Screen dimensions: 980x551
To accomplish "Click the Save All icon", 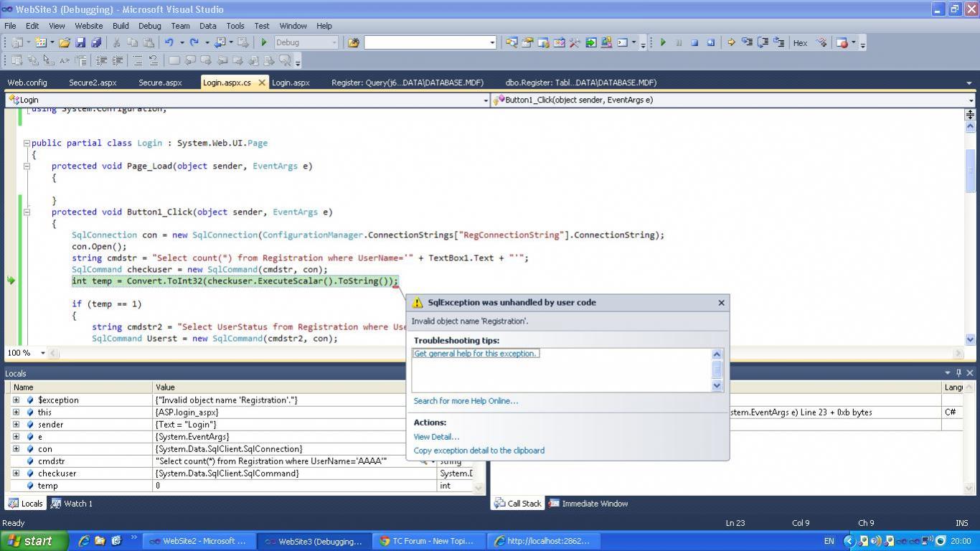I will (x=95, y=42).
